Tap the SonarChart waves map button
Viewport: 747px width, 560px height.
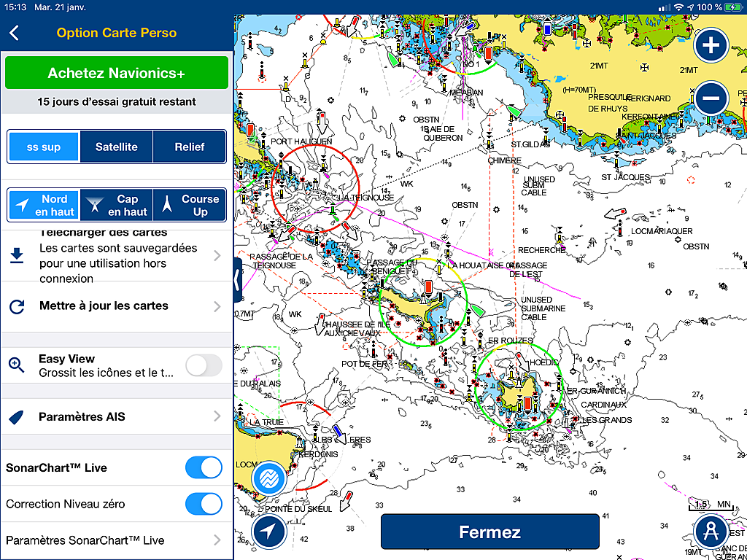[269, 477]
